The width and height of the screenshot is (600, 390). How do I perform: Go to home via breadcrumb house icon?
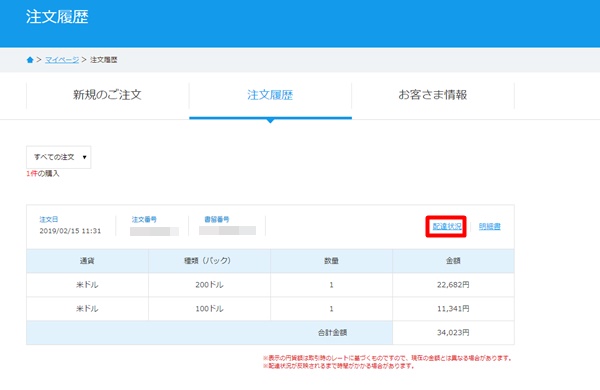[30, 60]
